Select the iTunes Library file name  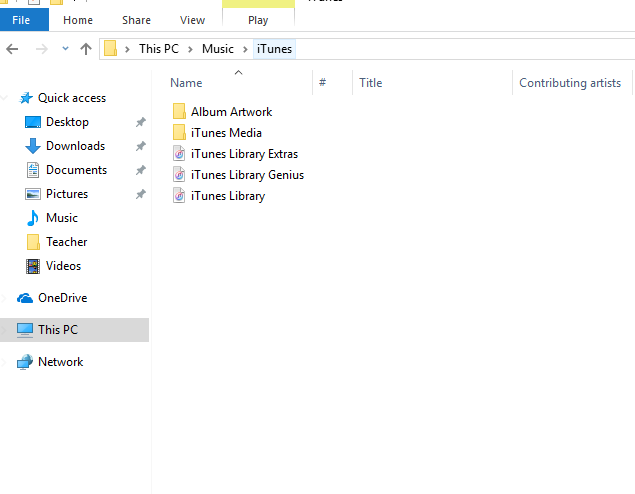pos(228,196)
